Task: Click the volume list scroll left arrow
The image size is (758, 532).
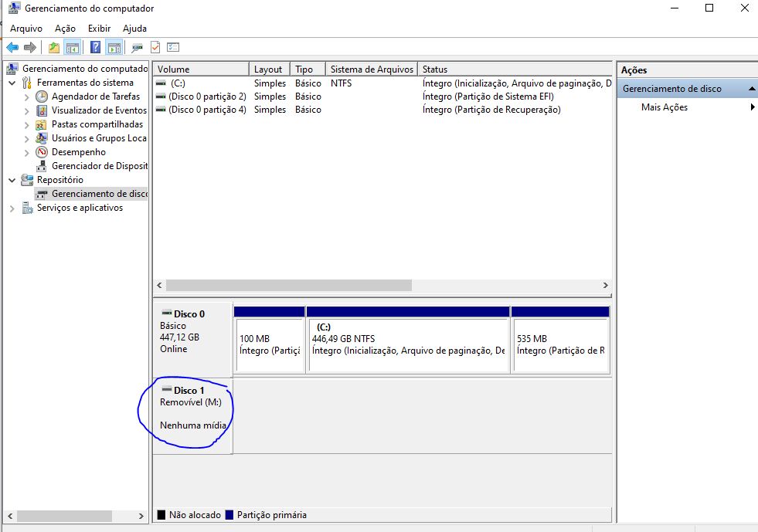Action: click(x=159, y=285)
